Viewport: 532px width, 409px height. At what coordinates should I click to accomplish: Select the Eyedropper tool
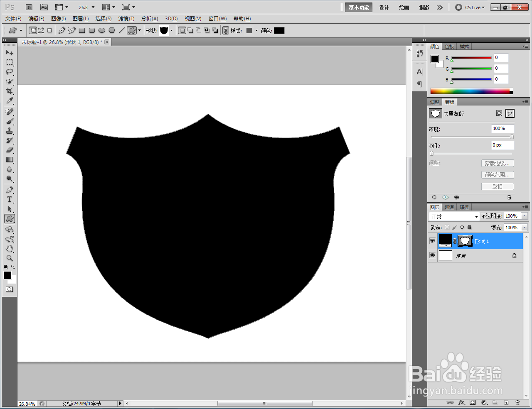point(10,101)
